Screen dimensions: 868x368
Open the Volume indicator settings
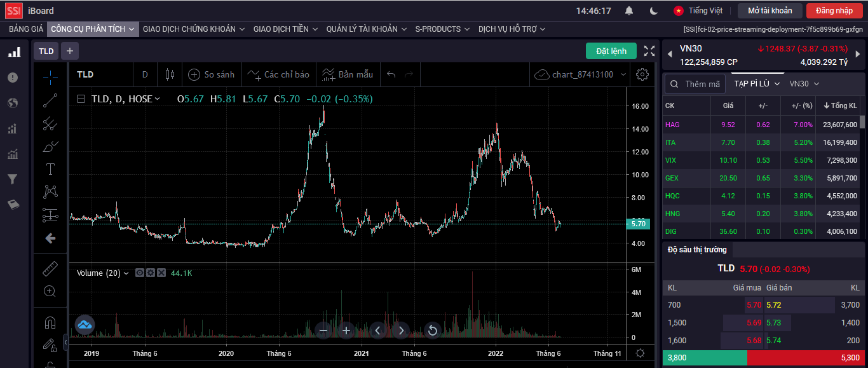pos(151,273)
